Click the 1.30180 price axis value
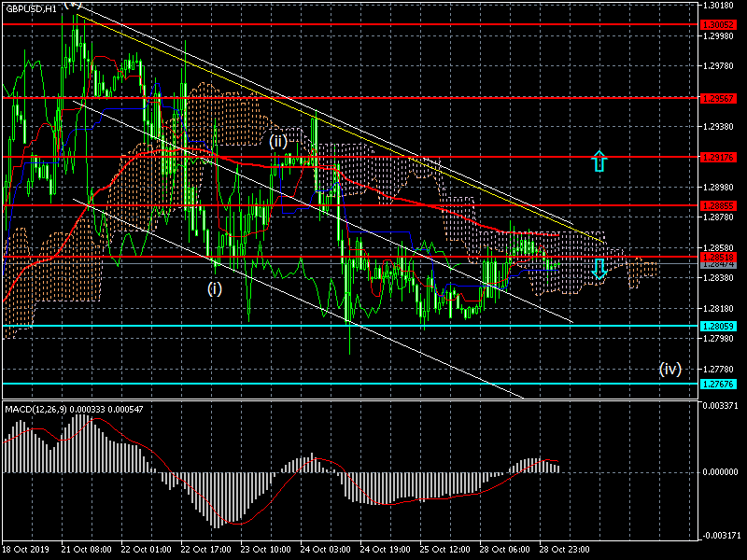747x560 pixels. tap(718, 6)
